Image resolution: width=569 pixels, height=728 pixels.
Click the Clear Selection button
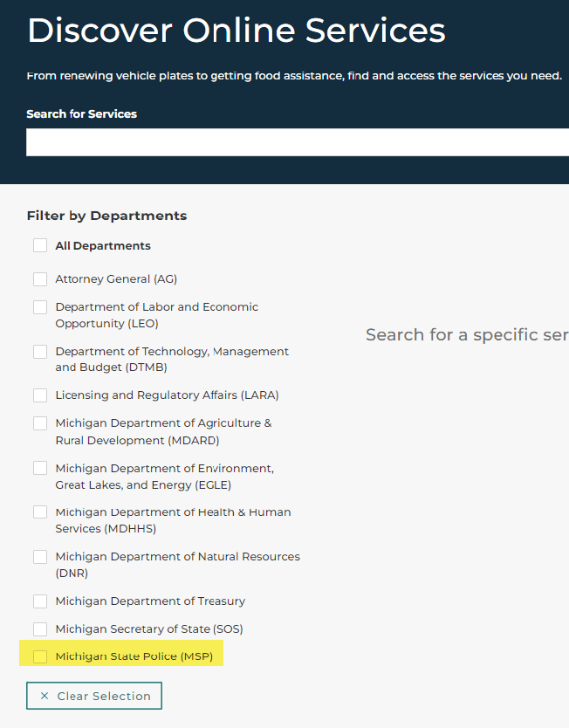[94, 696]
